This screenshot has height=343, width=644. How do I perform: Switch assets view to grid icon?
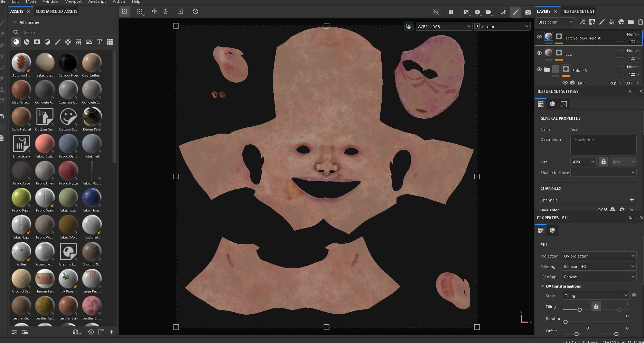[110, 42]
